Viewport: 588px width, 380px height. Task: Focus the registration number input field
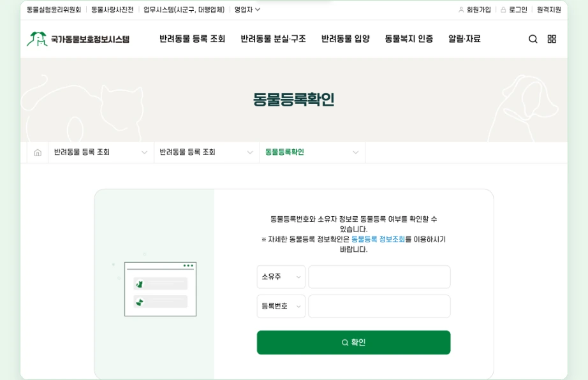tap(379, 306)
